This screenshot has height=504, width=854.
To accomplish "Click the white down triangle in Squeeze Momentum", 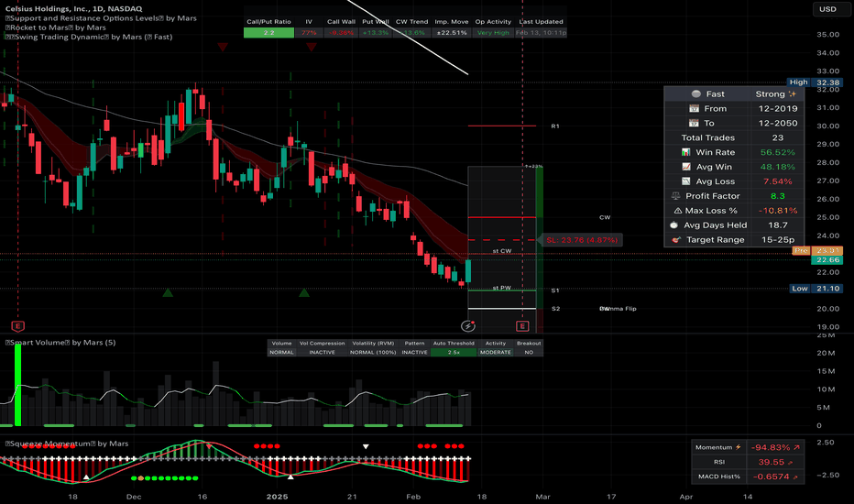I will (x=366, y=446).
